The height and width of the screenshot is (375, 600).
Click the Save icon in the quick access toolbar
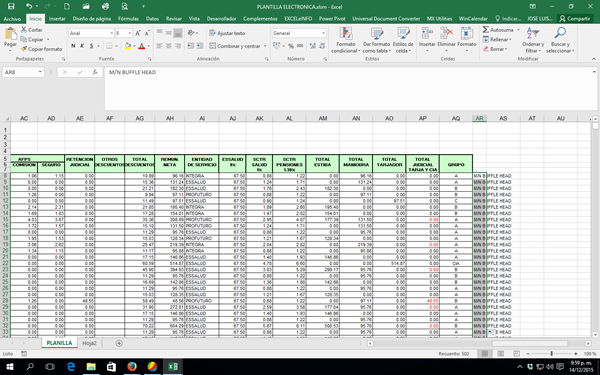click(11, 6)
